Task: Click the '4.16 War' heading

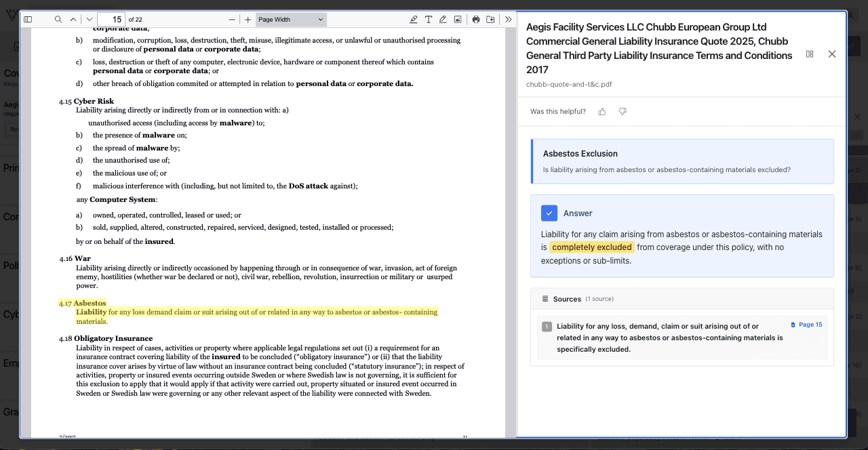Action: (75, 258)
